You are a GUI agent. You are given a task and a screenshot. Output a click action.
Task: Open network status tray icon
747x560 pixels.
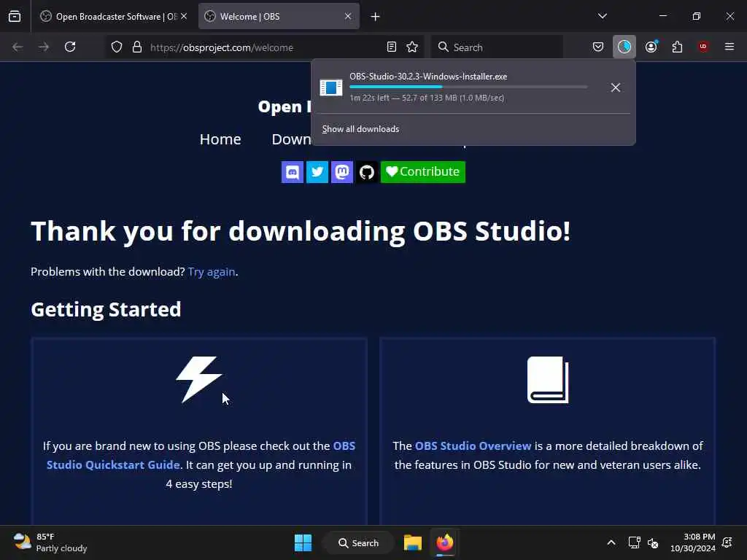[634, 542]
